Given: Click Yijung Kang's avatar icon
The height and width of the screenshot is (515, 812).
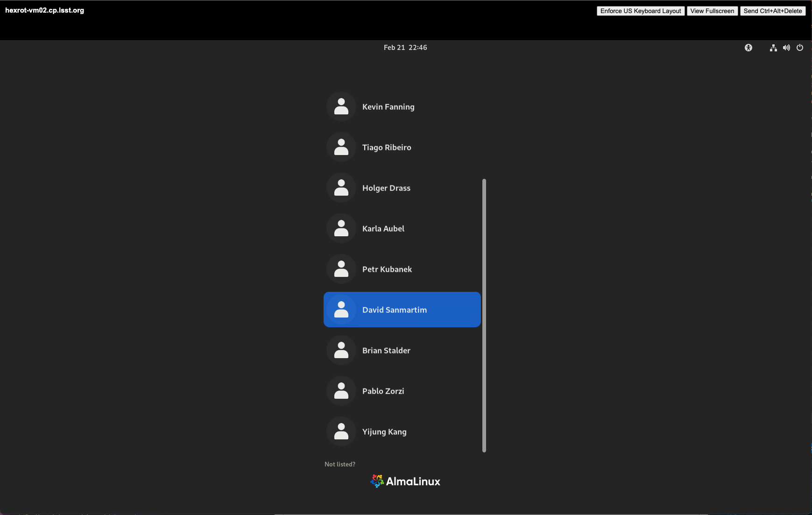Looking at the screenshot, I should point(341,431).
